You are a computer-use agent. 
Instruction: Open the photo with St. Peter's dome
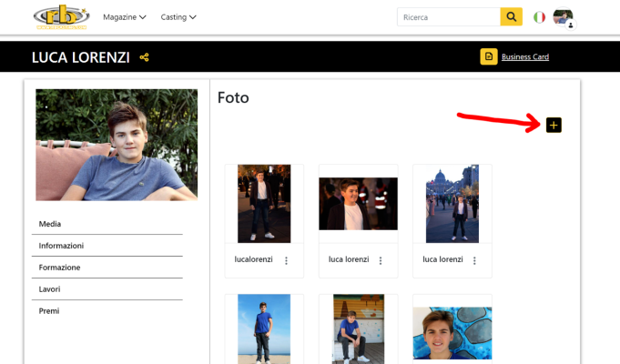click(x=452, y=204)
